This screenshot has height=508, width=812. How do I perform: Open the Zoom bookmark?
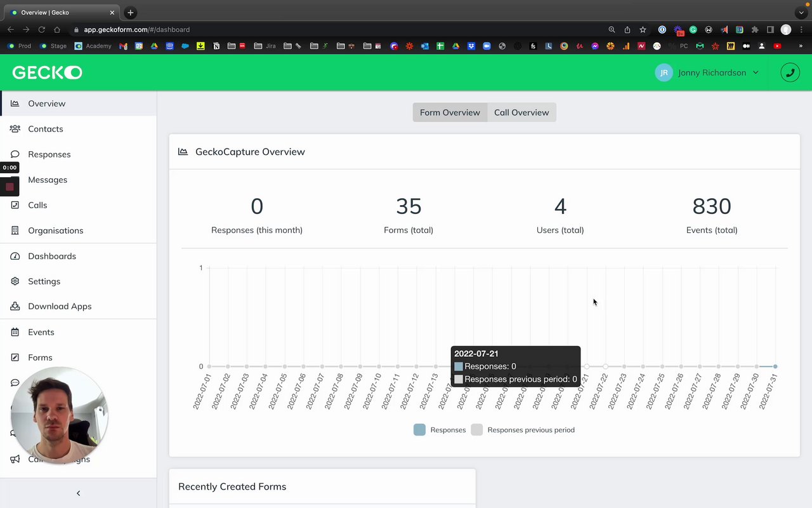point(487,46)
